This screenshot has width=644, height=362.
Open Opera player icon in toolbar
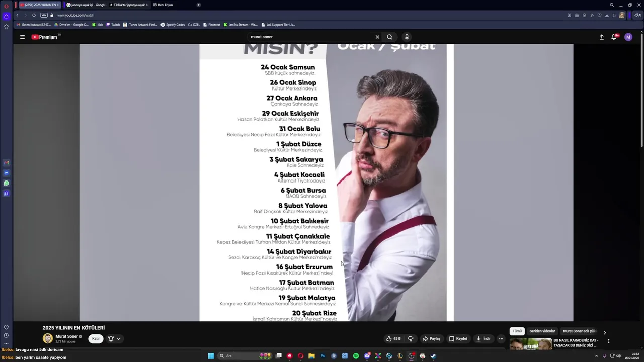[592, 15]
